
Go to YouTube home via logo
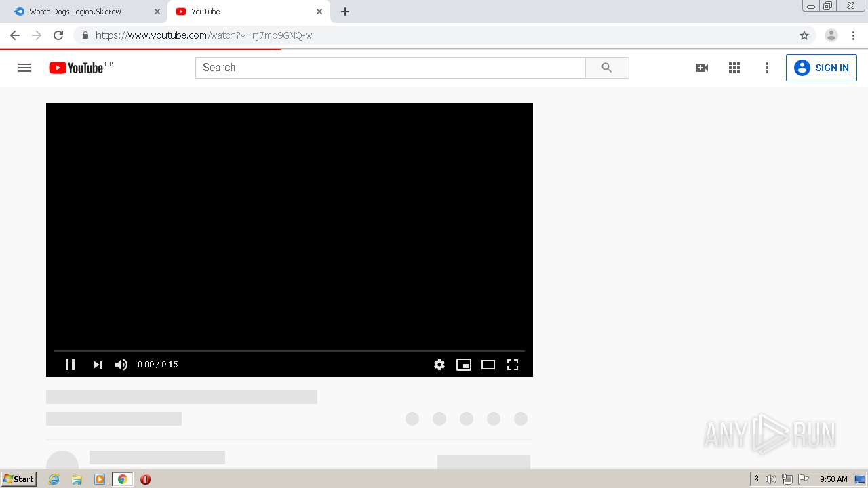coord(76,68)
